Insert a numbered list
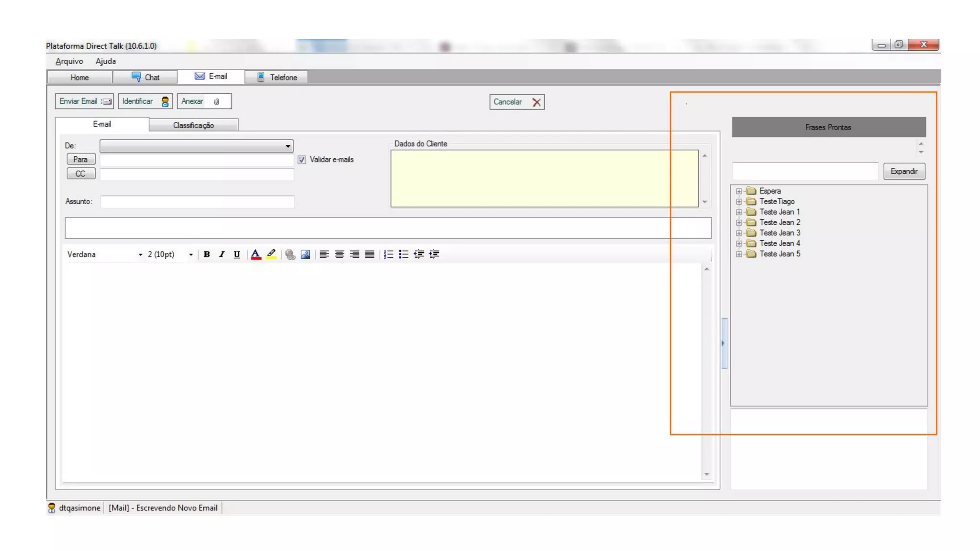The image size is (980, 551). tap(389, 254)
